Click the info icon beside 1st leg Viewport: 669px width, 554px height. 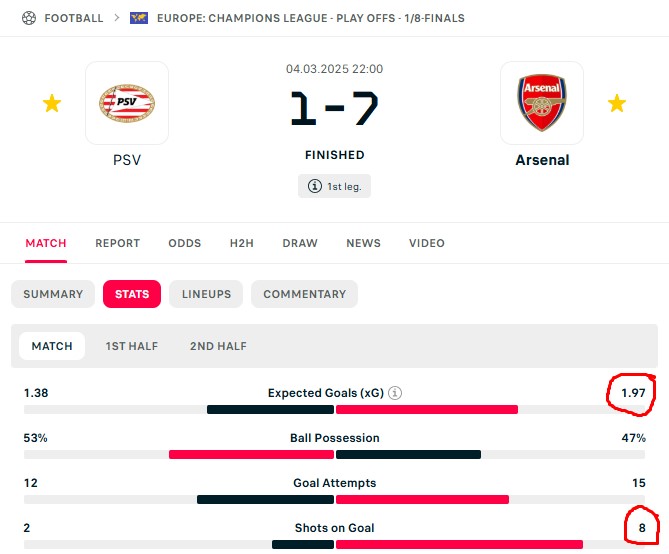[315, 186]
